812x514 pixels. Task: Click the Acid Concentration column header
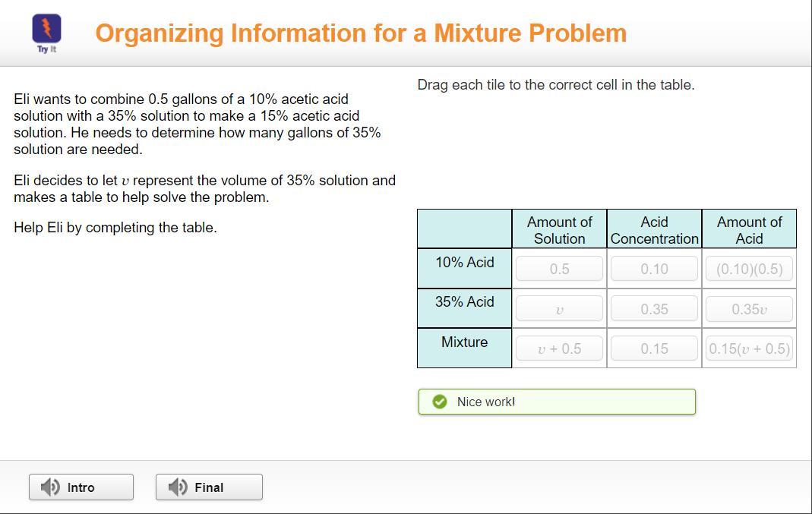tap(654, 230)
